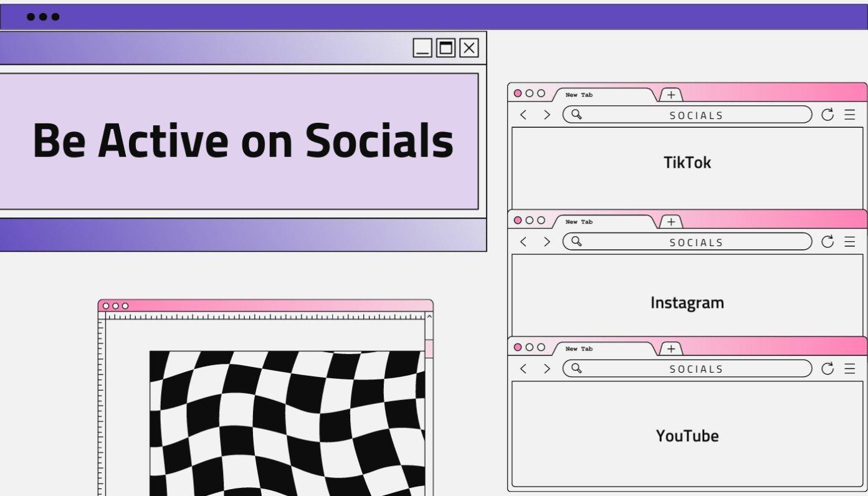Select the New Tab tab in Instagram window
Screen dimensions: 868x496
(602, 222)
